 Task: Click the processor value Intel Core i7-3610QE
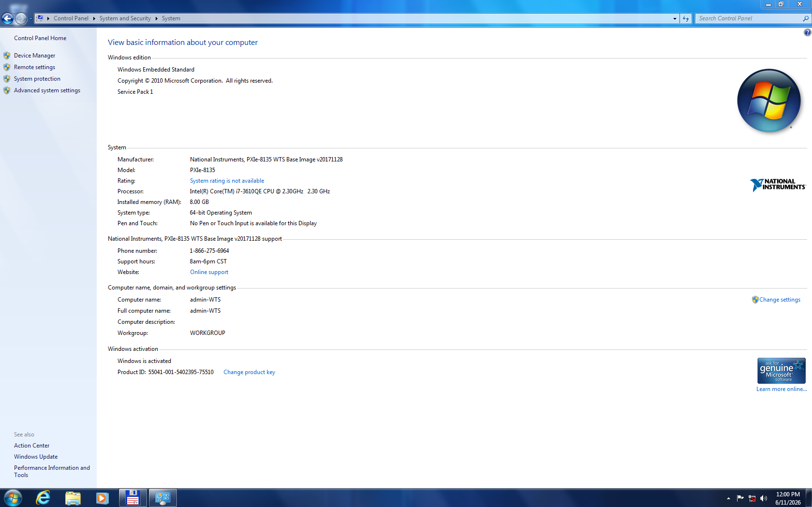coord(260,191)
